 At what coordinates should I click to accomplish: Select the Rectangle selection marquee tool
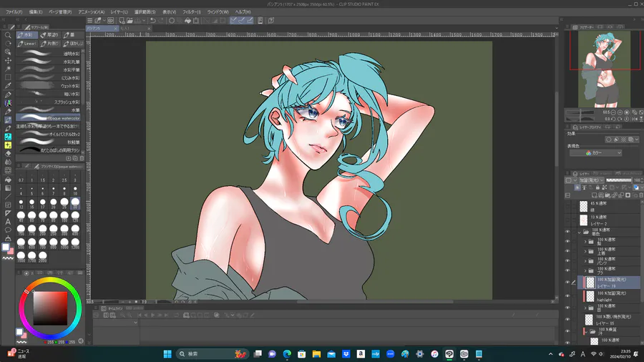(8, 77)
